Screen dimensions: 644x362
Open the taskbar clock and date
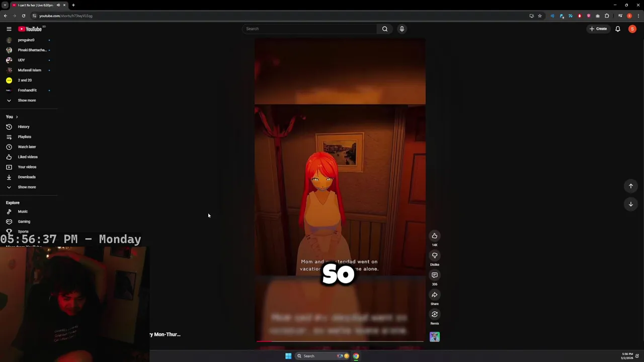627,356
